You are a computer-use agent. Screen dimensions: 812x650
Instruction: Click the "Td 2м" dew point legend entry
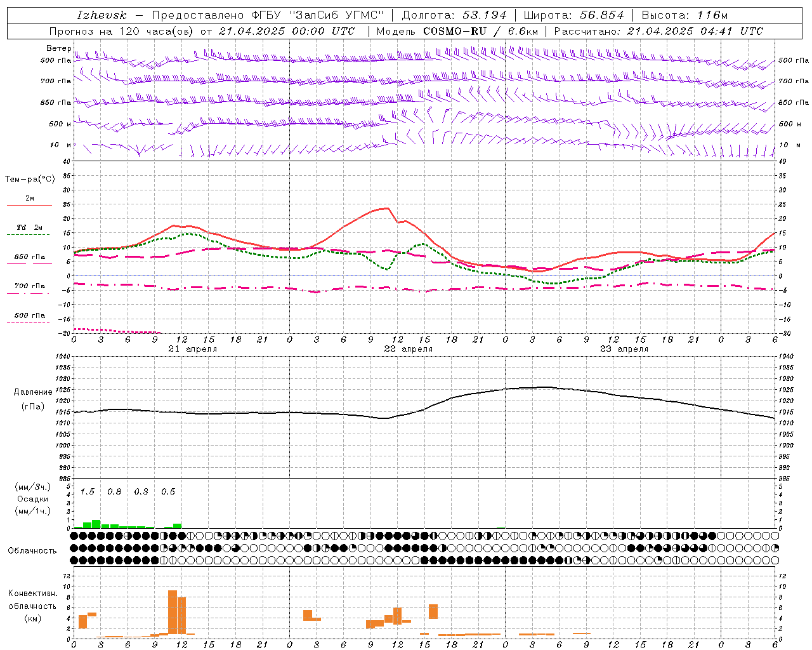point(30,227)
